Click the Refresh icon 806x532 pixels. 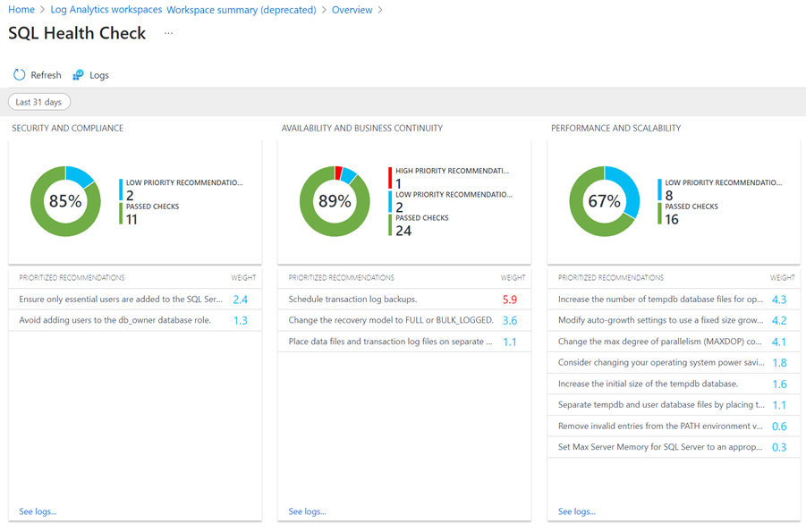[19, 75]
